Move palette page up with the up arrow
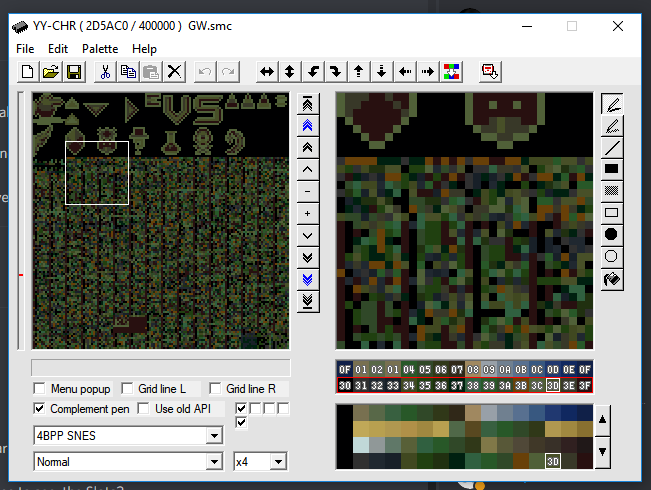The height and width of the screenshot is (490, 651). pyautogui.click(x=602, y=420)
